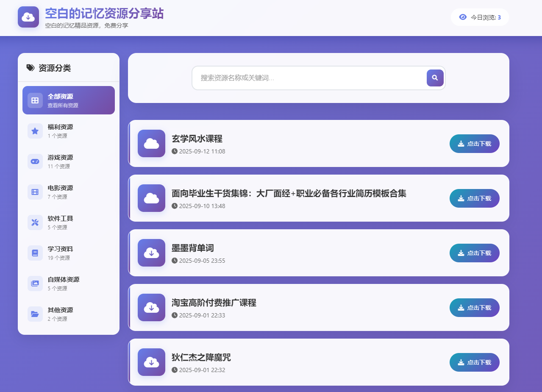The height and width of the screenshot is (392, 542).
Task: Click the book icon for 学习资料
Action: tap(35, 253)
